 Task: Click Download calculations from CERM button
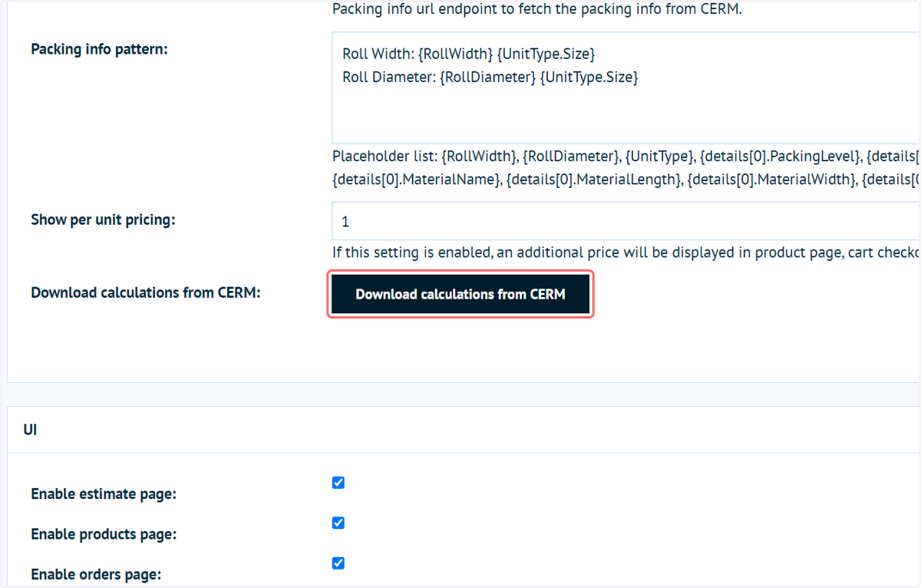(x=460, y=294)
